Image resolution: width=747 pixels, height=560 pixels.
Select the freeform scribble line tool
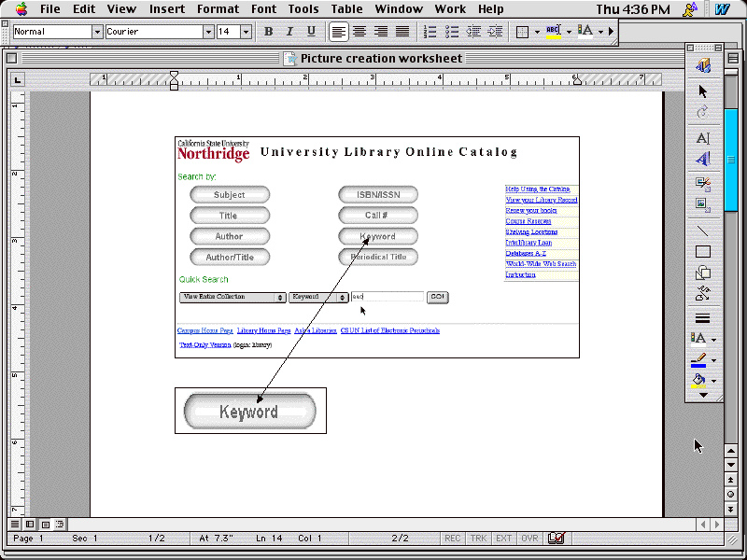click(703, 293)
